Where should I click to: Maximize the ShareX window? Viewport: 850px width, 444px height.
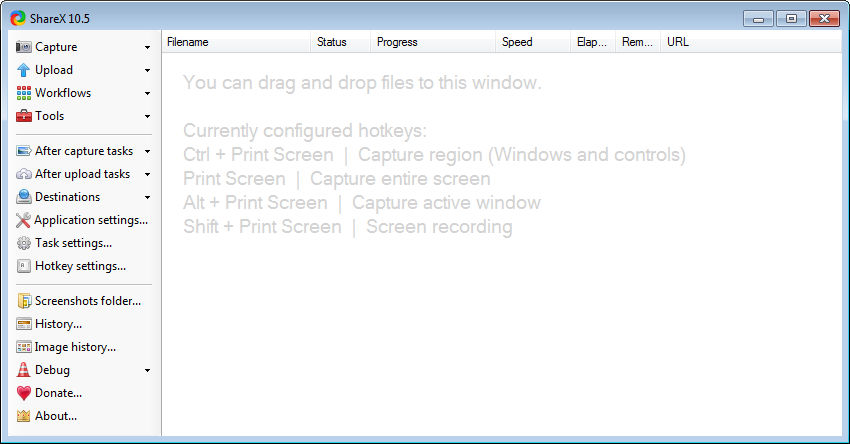pyautogui.click(x=791, y=19)
